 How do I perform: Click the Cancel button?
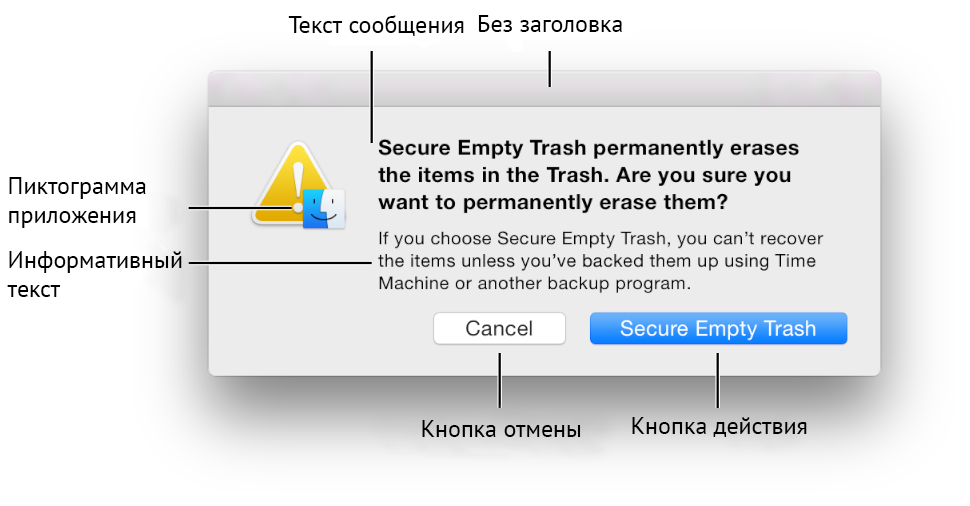click(499, 329)
